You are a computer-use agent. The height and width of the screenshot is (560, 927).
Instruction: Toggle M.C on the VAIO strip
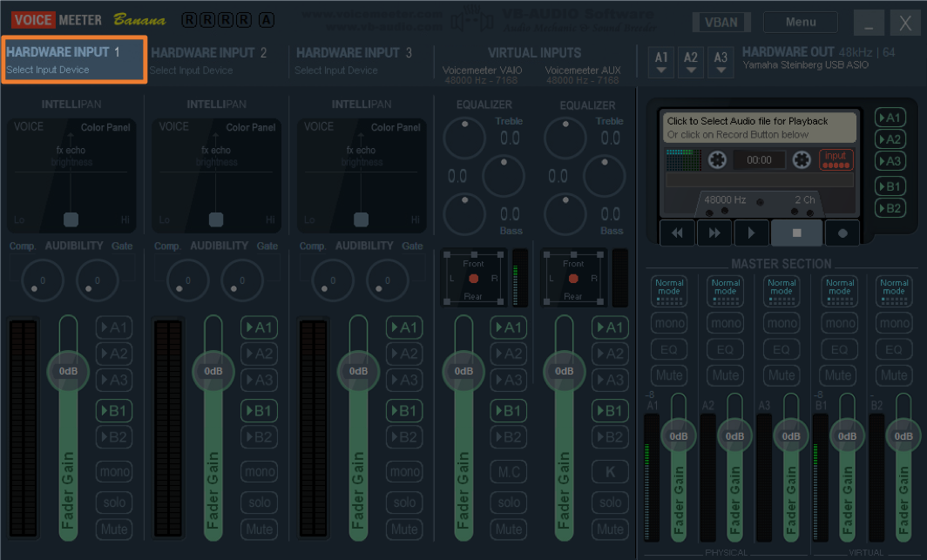tap(509, 471)
